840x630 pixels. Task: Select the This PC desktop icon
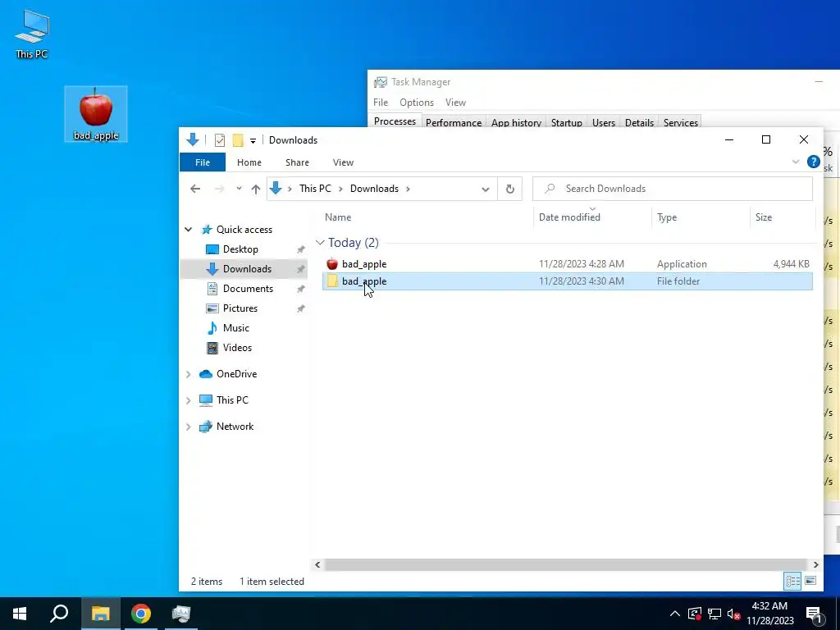tap(32, 34)
